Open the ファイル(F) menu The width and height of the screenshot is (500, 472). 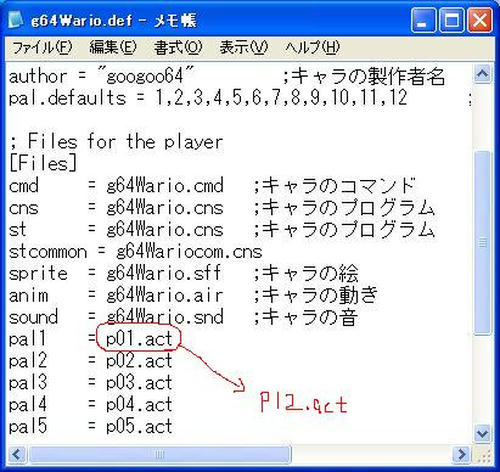click(x=42, y=47)
